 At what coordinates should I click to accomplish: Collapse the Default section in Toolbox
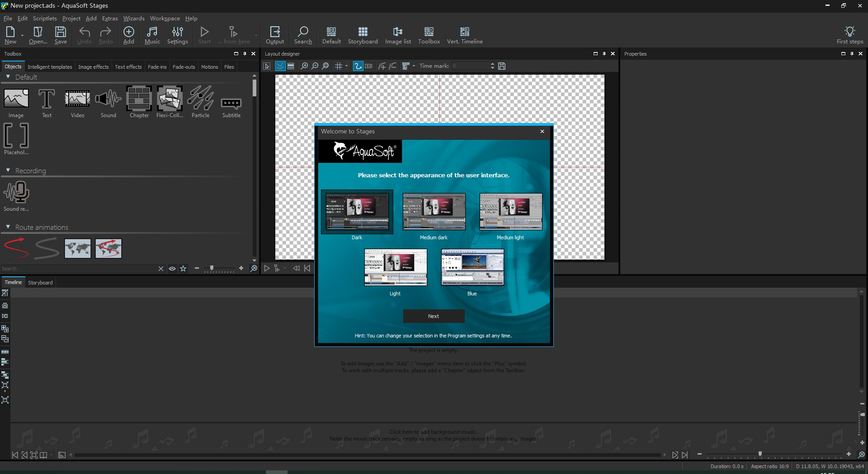pyautogui.click(x=8, y=77)
